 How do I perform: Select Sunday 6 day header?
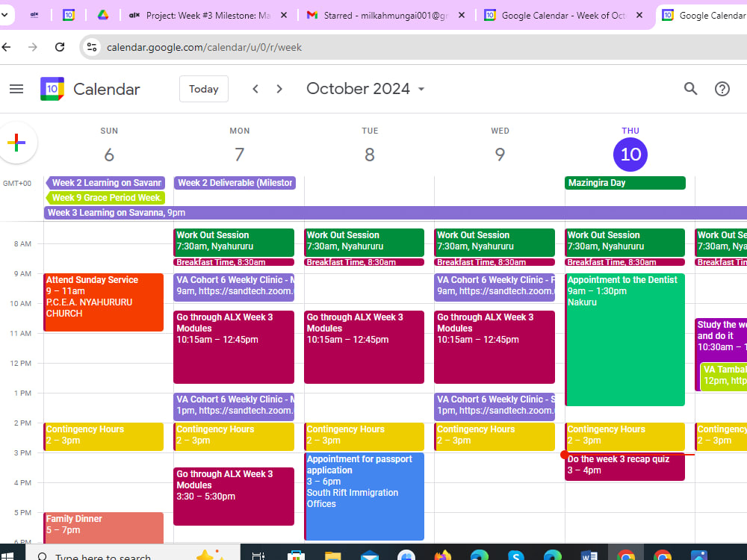[109, 155]
